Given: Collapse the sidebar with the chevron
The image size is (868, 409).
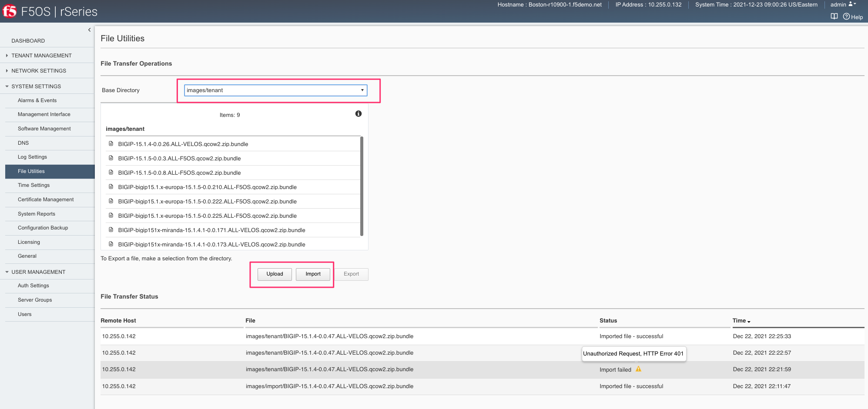Looking at the screenshot, I should [89, 30].
